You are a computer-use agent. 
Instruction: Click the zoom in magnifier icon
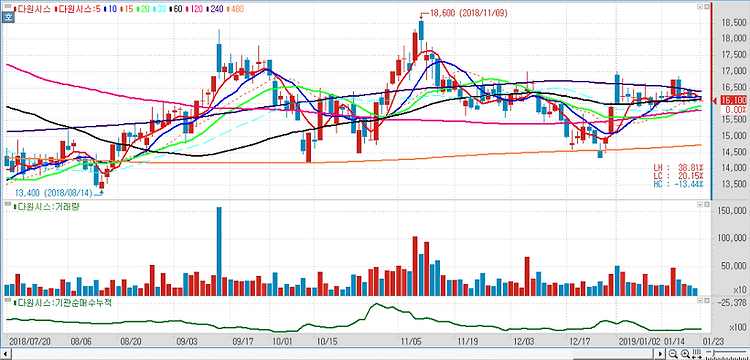pos(685,353)
